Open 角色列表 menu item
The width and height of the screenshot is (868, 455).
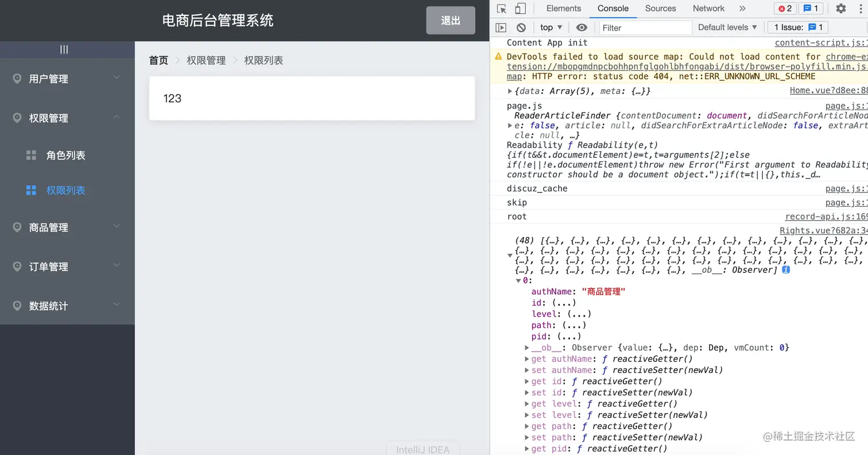pos(67,155)
